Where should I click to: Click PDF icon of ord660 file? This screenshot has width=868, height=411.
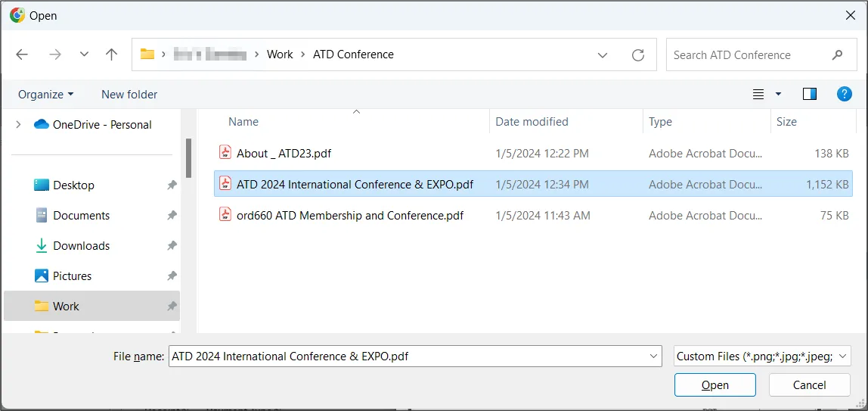pos(225,215)
